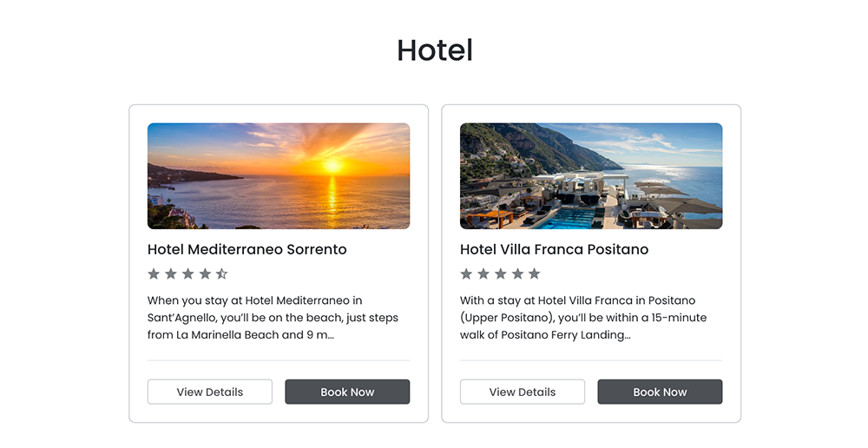Click third star of Hotel Mediterraneo rating
The width and height of the screenshot is (868, 448).
click(187, 273)
